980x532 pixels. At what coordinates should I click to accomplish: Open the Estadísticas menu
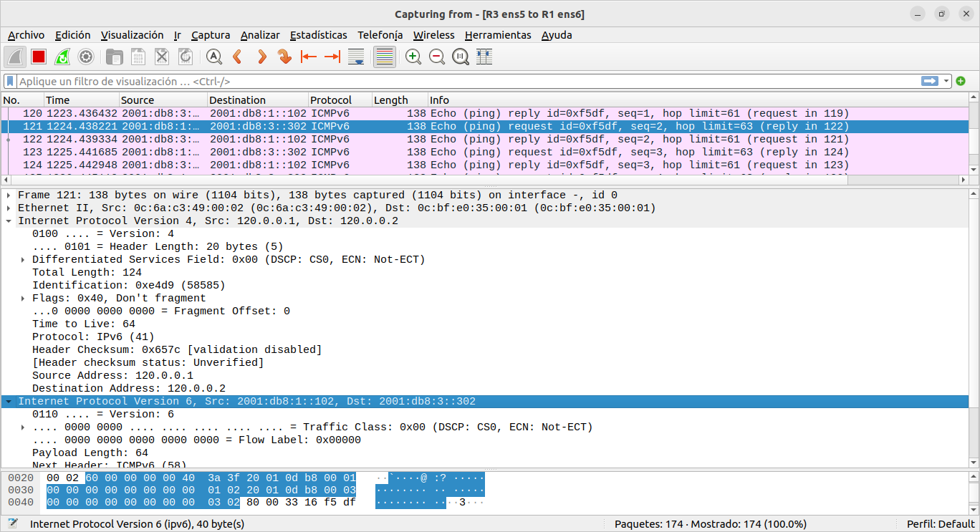tap(319, 35)
